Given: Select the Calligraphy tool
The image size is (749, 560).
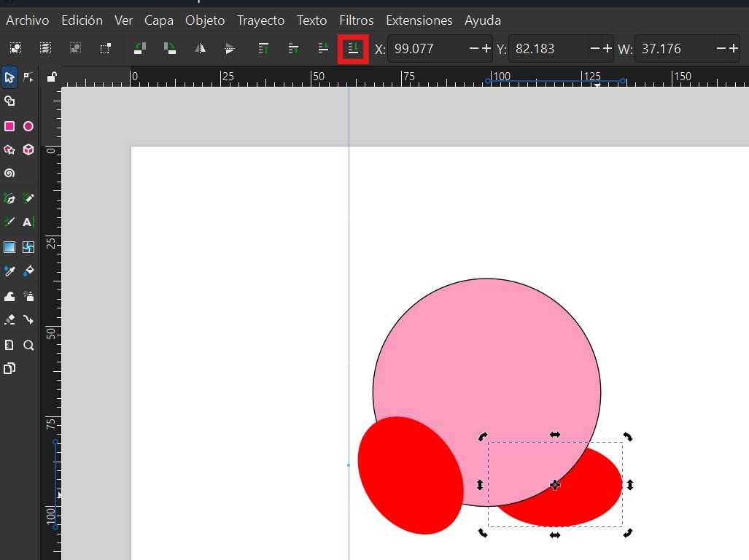Looking at the screenshot, I should click(x=9, y=222).
